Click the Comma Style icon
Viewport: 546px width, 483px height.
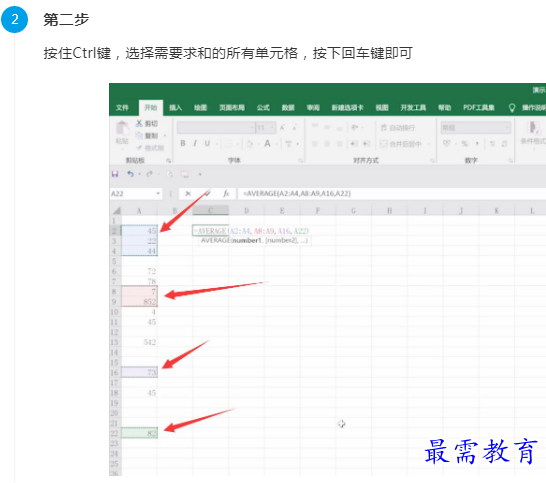click(477, 143)
